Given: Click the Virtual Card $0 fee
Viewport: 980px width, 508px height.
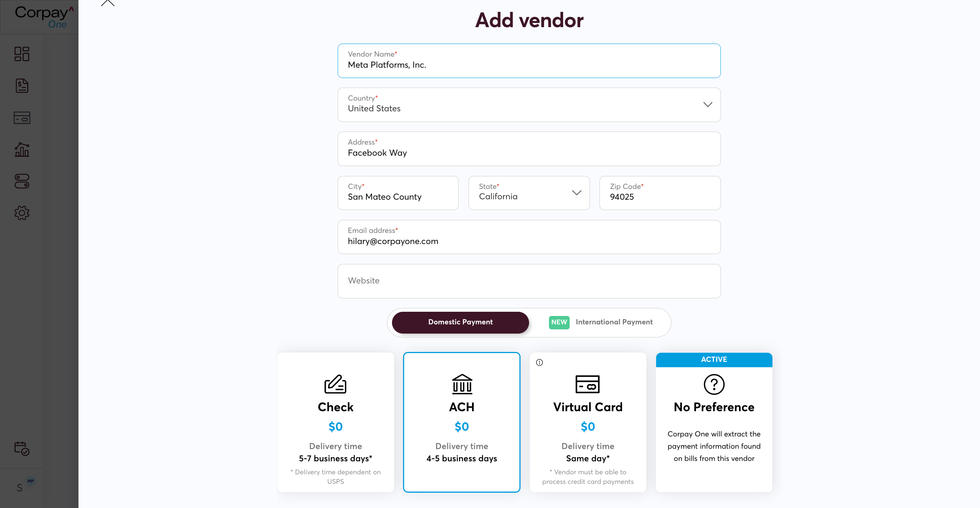Looking at the screenshot, I should 588,427.
